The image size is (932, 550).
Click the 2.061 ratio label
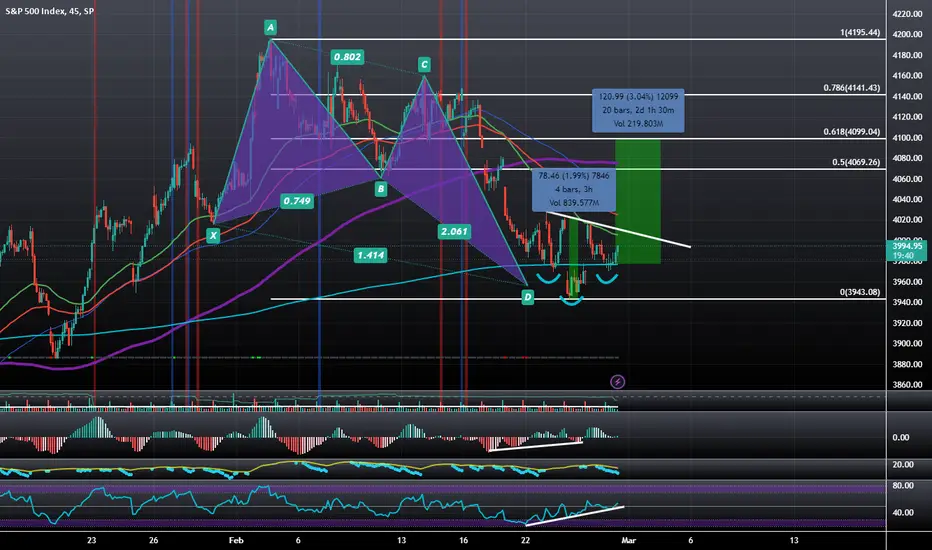click(454, 231)
